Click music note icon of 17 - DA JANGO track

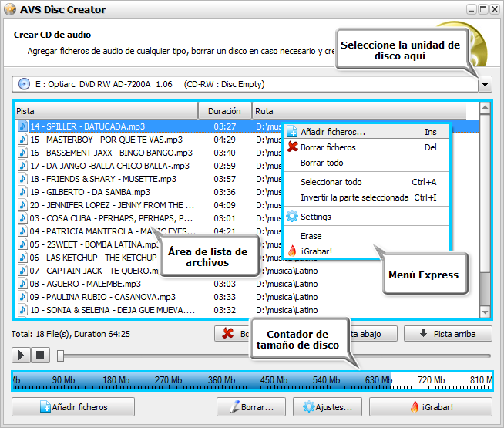[22, 166]
